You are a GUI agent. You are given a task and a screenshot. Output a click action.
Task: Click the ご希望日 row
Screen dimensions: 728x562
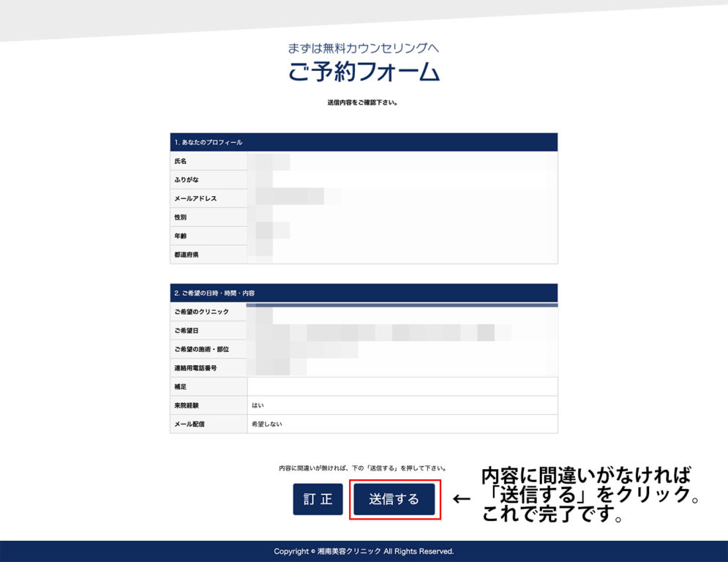(208, 331)
